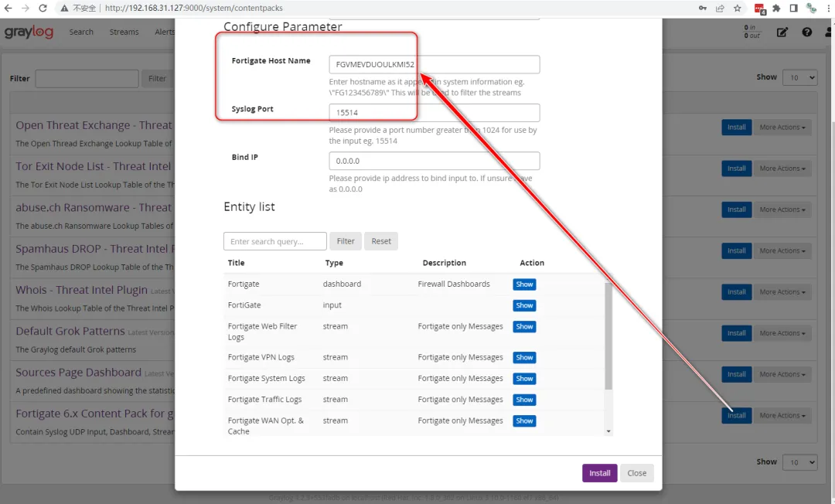Show the Fortigate Traffic Logs stream
Viewport: 835px width, 504px height.
(x=524, y=400)
